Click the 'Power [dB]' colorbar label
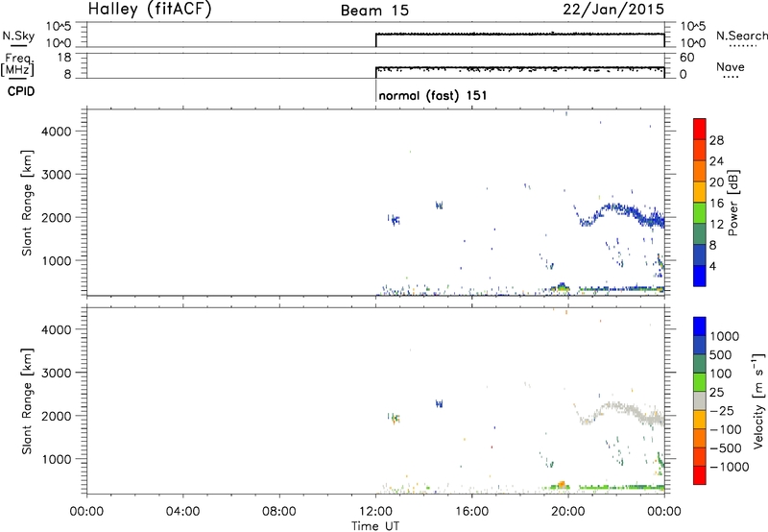 click(732, 203)
